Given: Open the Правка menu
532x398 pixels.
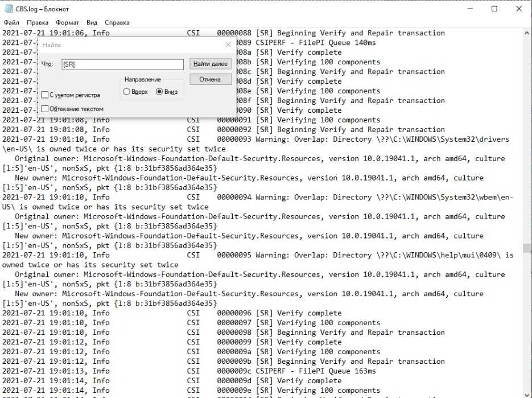Looking at the screenshot, I should 38,23.
